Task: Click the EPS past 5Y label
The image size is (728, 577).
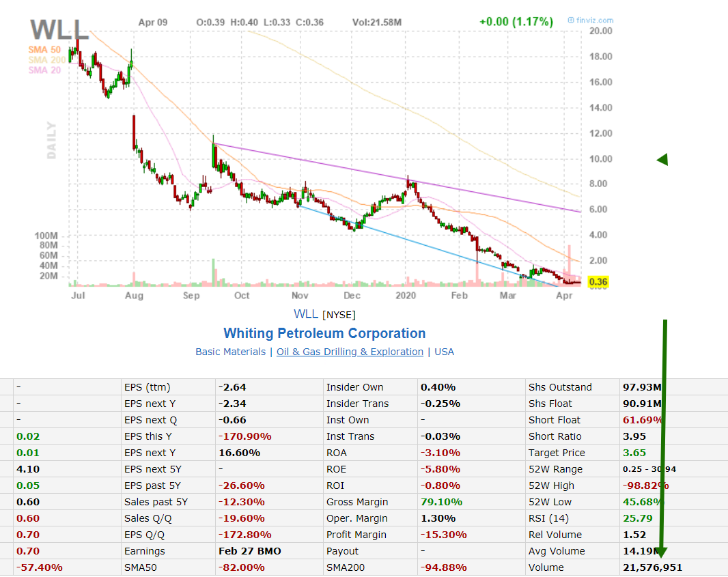Action: [x=152, y=485]
